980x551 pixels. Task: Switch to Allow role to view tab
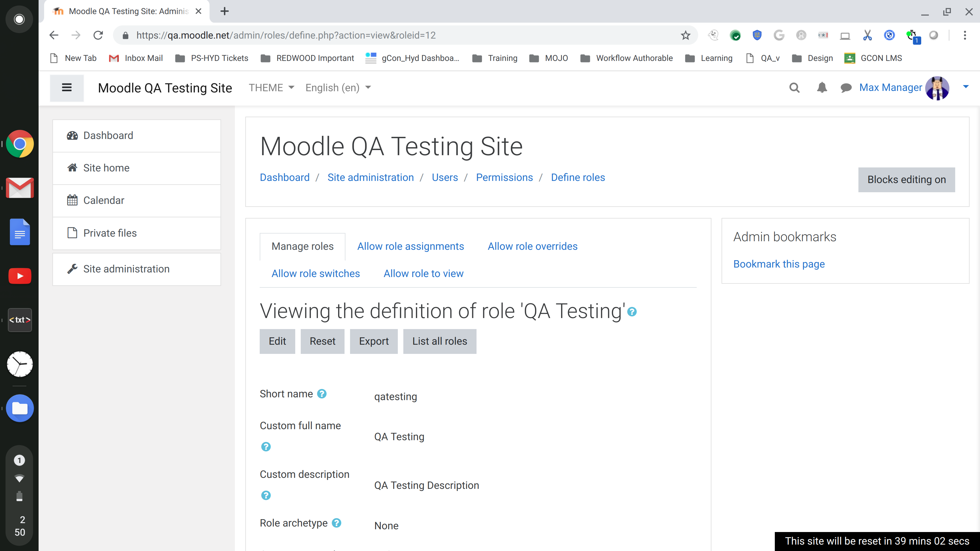point(424,274)
